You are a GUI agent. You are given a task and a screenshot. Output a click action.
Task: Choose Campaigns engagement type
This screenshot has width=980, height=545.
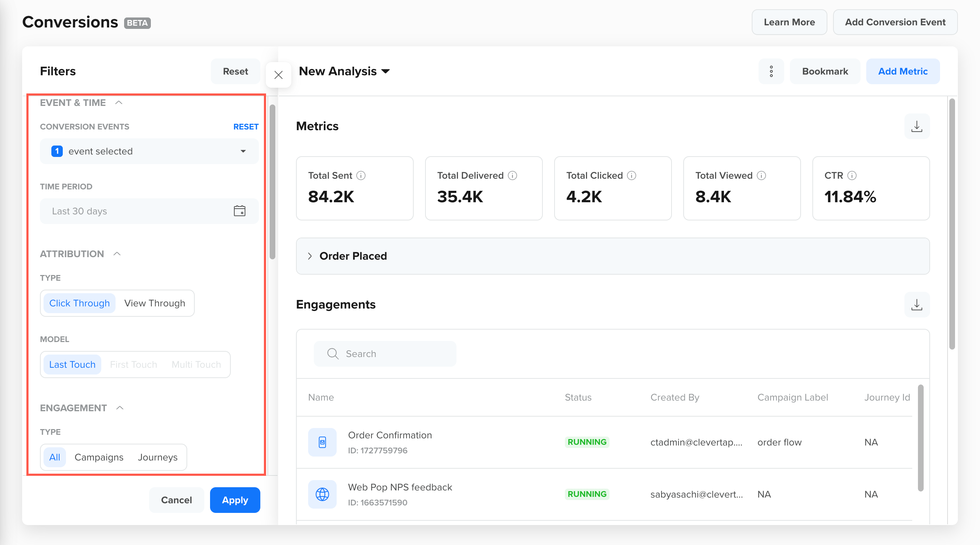(99, 457)
